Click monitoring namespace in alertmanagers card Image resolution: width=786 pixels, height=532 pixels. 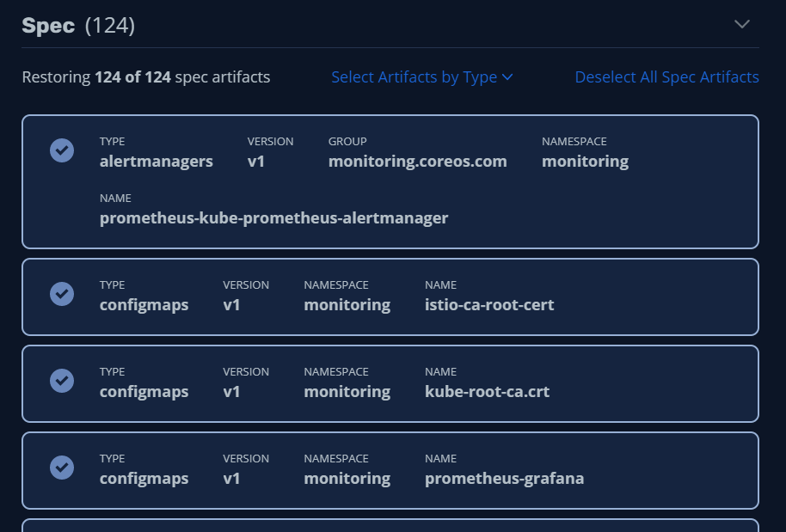(585, 162)
